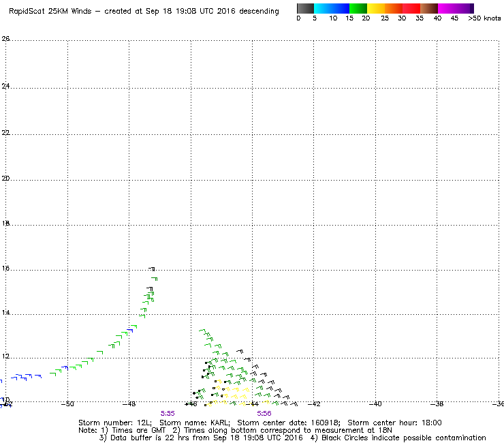The image size is (504, 443).
Task: Click the magenta 40-45 knots color segment
Action: click(x=447, y=8)
